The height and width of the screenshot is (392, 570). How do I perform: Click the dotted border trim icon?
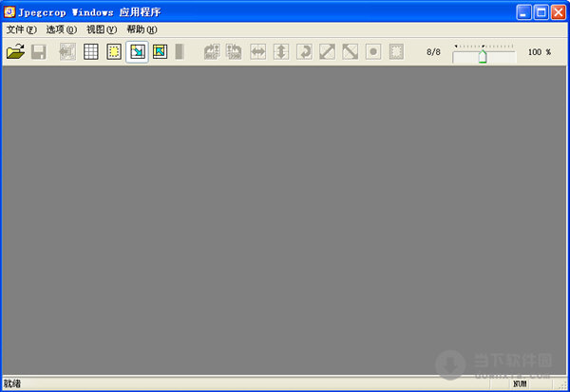click(396, 52)
